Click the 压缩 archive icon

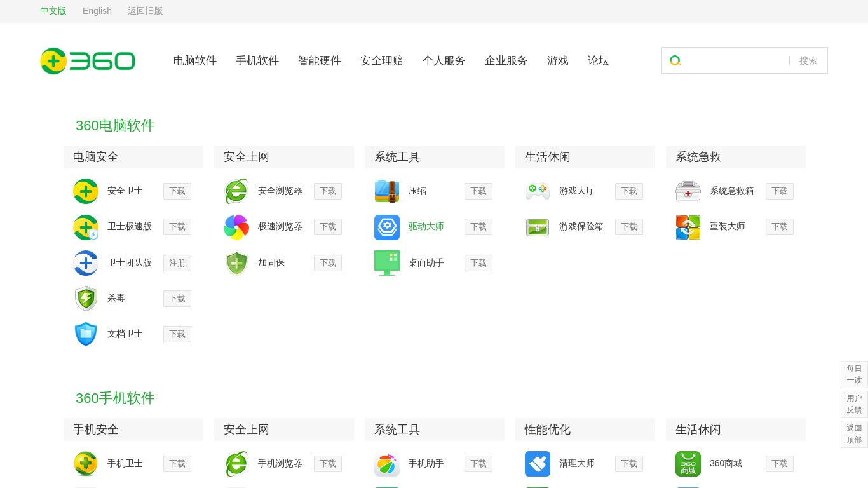tap(387, 191)
